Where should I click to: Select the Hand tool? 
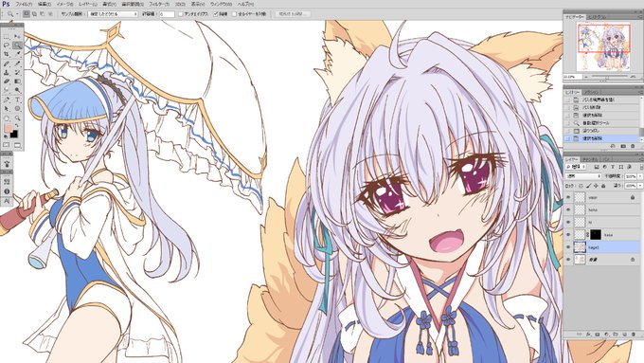click(x=7, y=118)
